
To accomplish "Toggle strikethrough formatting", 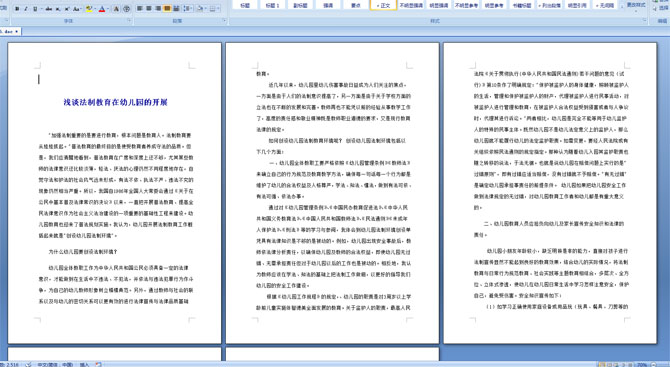I will click(49, 9).
